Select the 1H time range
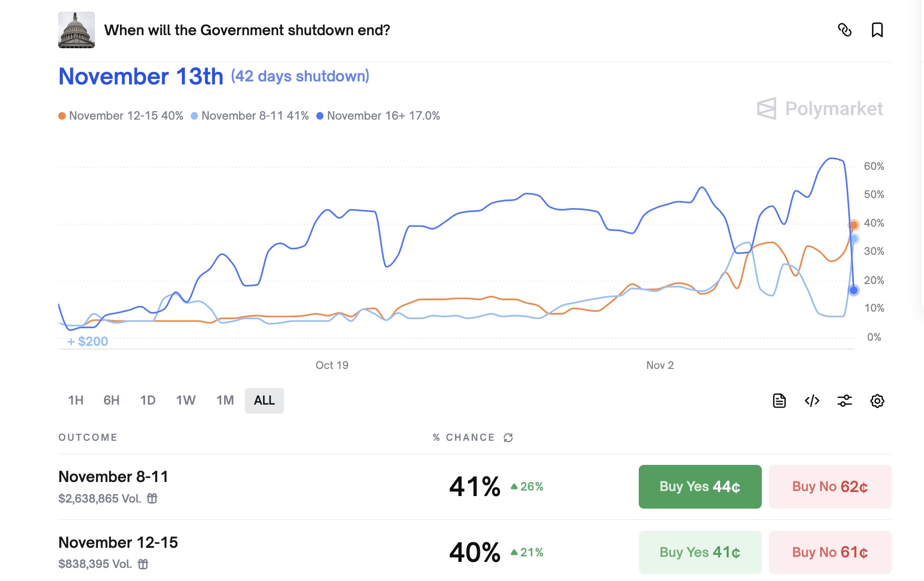Screen dimensions: 924x581 [76, 401]
